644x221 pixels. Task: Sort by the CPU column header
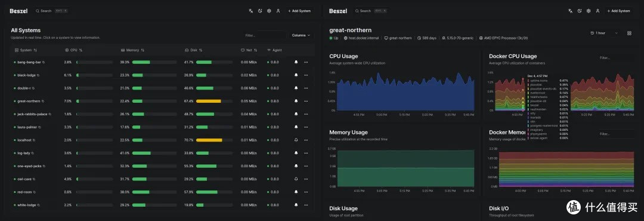[74, 50]
